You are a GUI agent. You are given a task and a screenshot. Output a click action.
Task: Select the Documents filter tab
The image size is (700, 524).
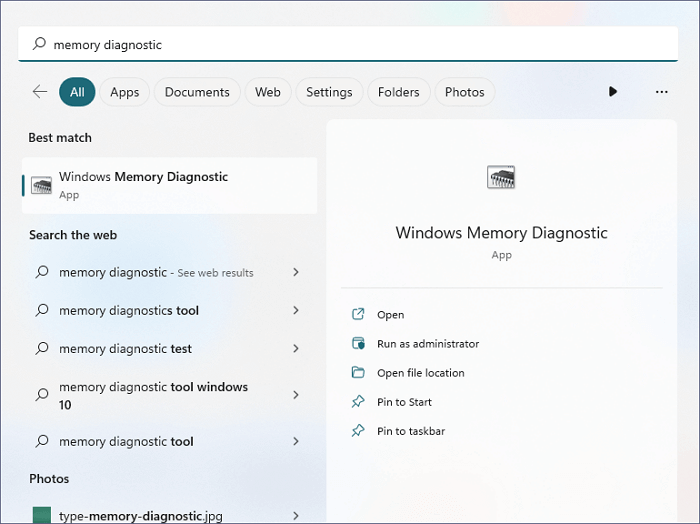[197, 92]
